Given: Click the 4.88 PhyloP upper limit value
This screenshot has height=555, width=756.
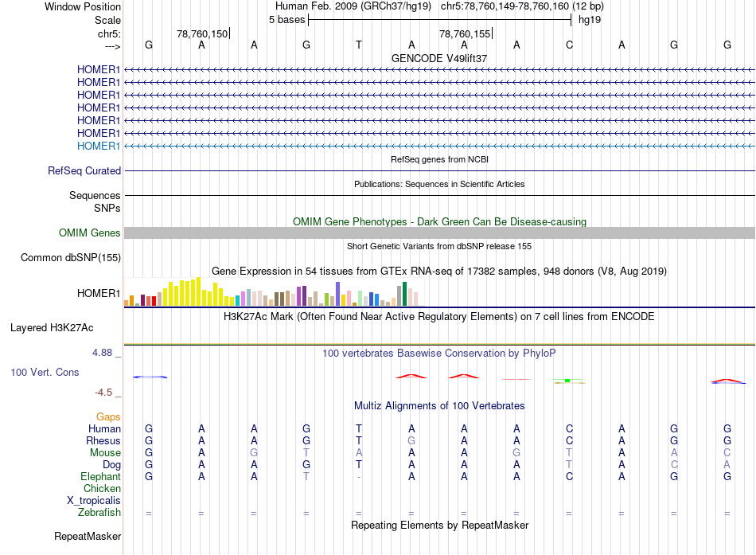Looking at the screenshot, I should pos(102,353).
